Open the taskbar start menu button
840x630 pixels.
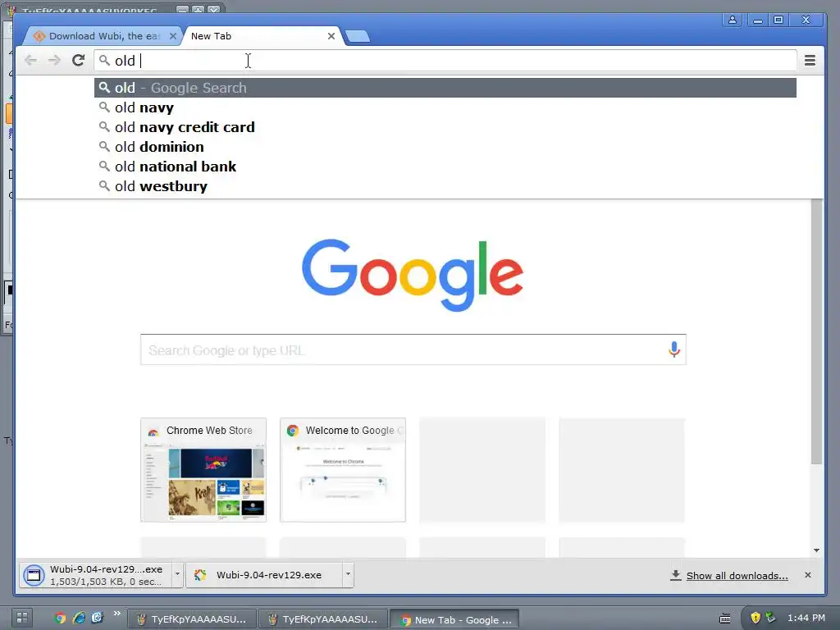coord(22,618)
